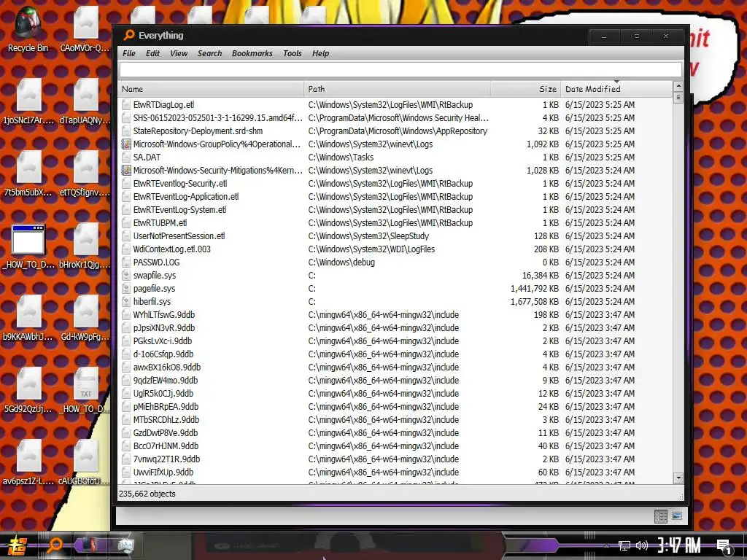The image size is (747, 560).
Task: Click the Everything magnifier icon in title bar
Action: pyautogui.click(x=128, y=35)
